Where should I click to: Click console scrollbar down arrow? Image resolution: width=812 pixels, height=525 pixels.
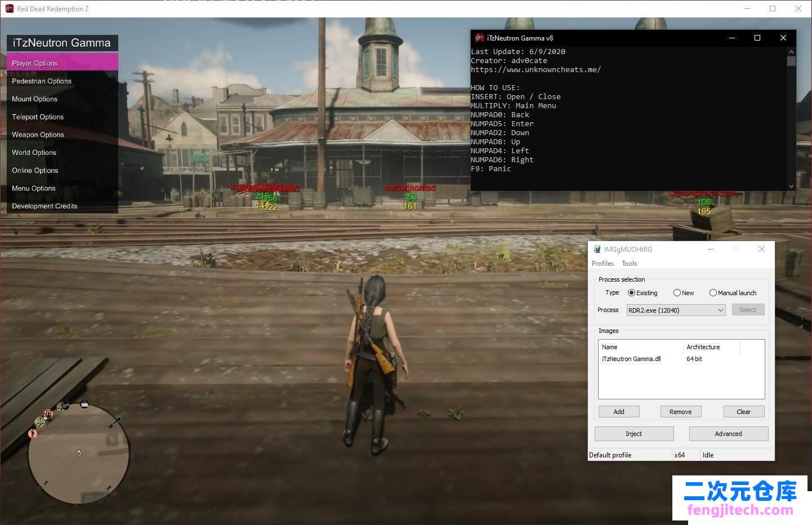coord(791,186)
